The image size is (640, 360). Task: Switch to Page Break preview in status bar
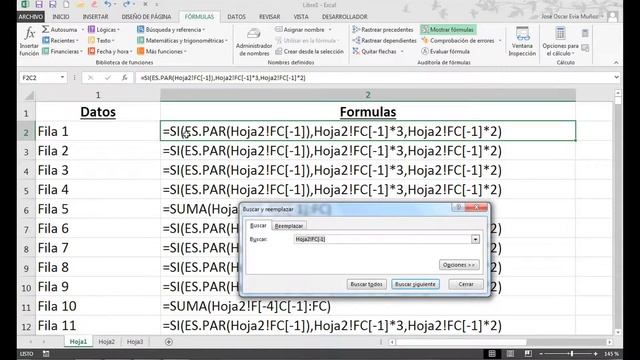[528, 353]
